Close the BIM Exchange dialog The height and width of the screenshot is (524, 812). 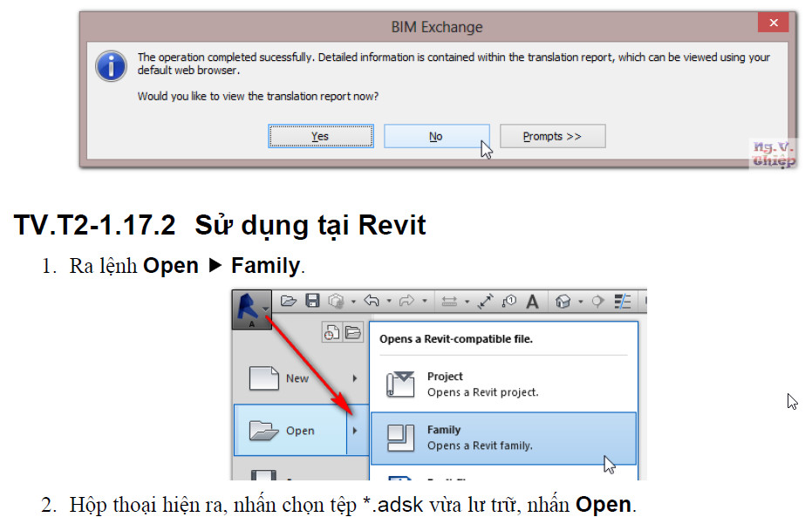coord(773,23)
